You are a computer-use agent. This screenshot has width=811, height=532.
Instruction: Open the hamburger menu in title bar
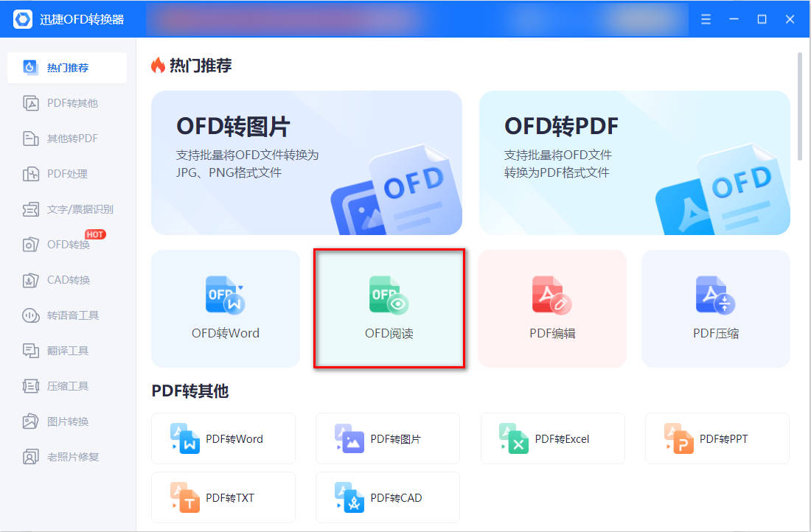click(x=706, y=19)
